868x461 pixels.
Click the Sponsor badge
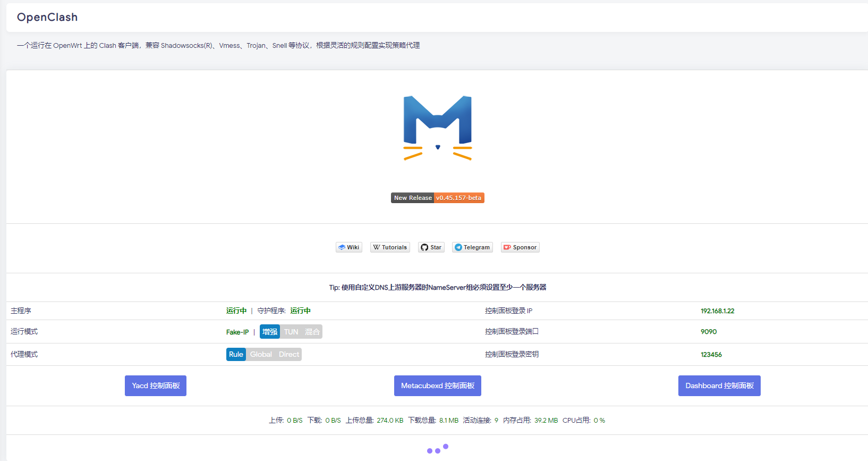click(520, 247)
